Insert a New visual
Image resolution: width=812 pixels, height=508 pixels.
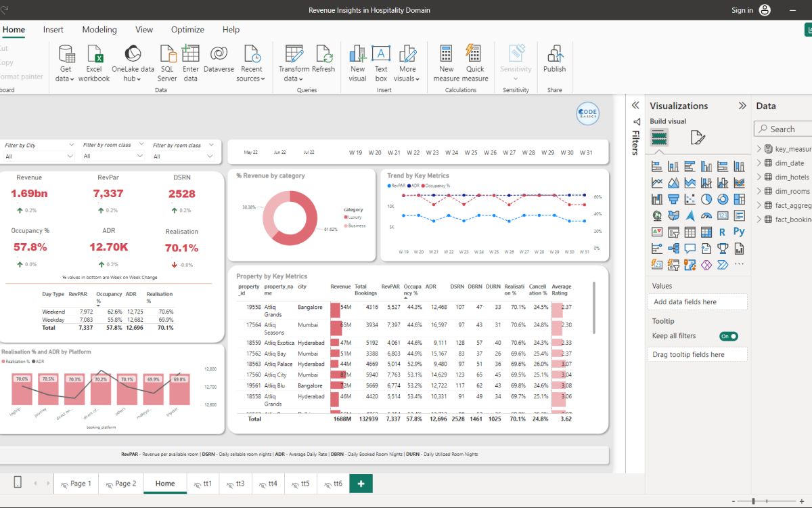[x=358, y=64]
